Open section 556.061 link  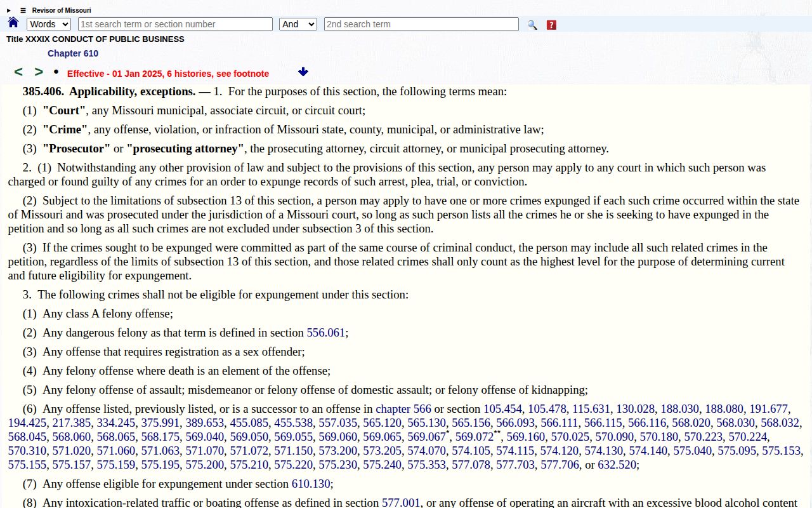326,333
